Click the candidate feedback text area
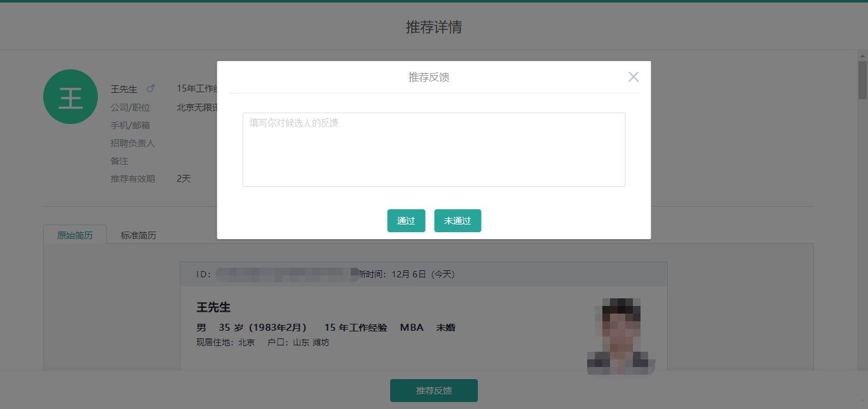The width and height of the screenshot is (868, 409). coord(433,149)
